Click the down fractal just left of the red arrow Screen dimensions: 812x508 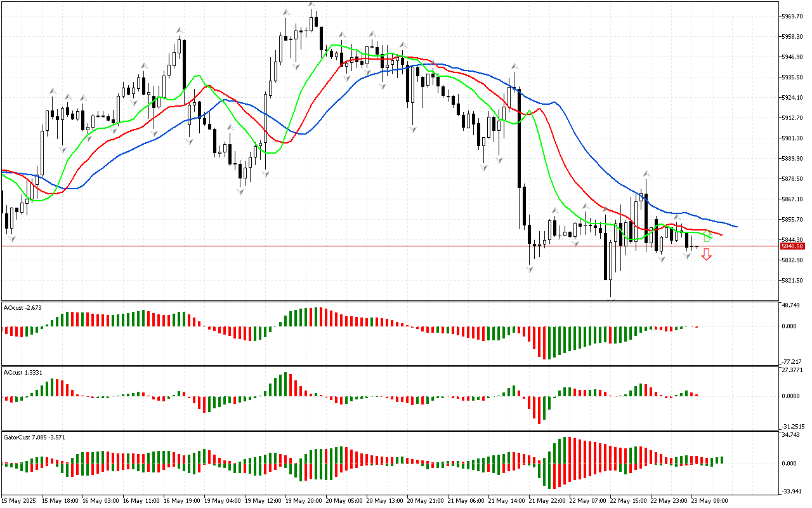688,255
